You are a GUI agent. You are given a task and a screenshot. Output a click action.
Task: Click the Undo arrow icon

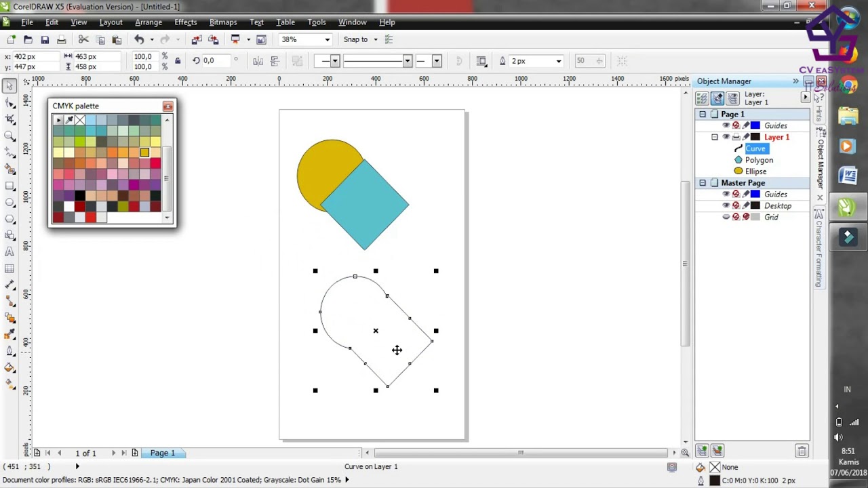point(139,40)
